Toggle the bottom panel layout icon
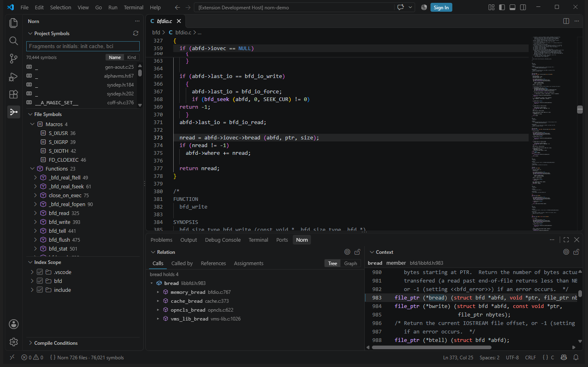Image resolution: width=588 pixels, height=367 pixels. pyautogui.click(x=512, y=7)
